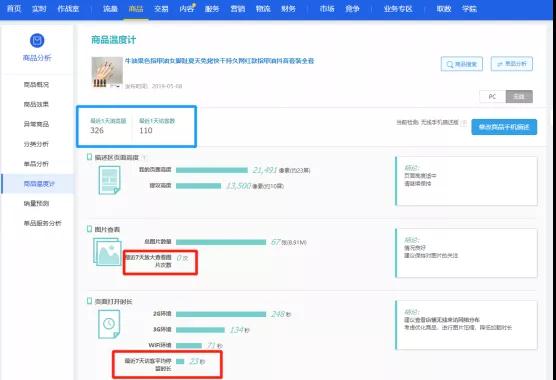556x380 pixels.
Task: Click the 248 秒 value
Action: pyautogui.click(x=281, y=314)
